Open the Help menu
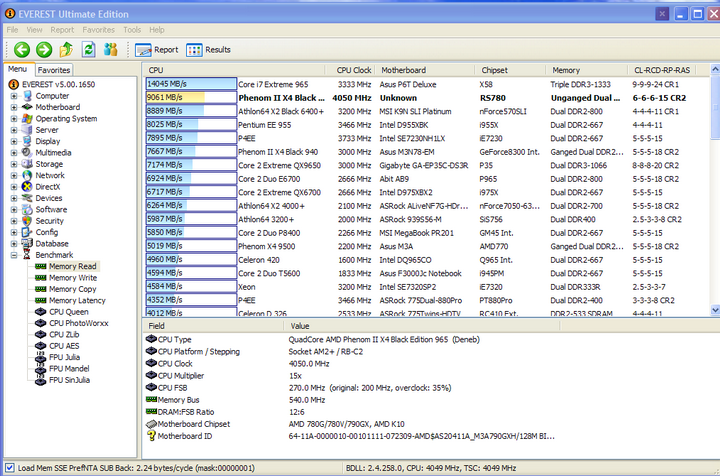This screenshot has width=720, height=476. coord(157,30)
